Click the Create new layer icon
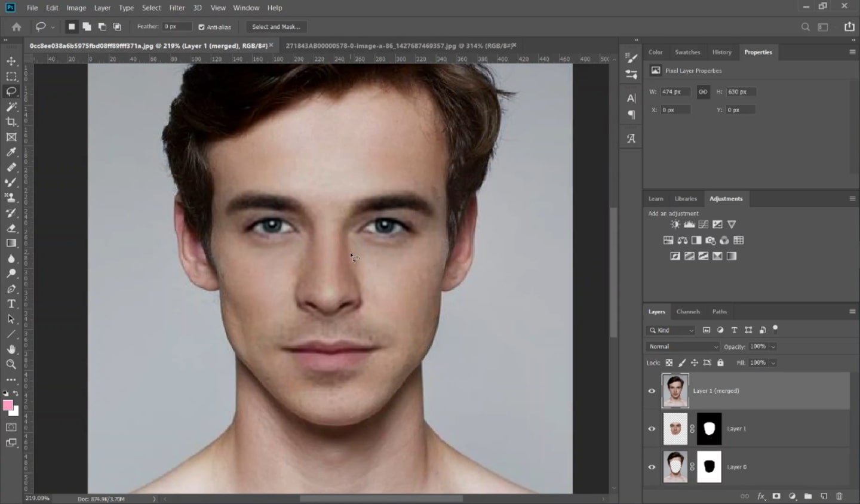 coord(824,496)
